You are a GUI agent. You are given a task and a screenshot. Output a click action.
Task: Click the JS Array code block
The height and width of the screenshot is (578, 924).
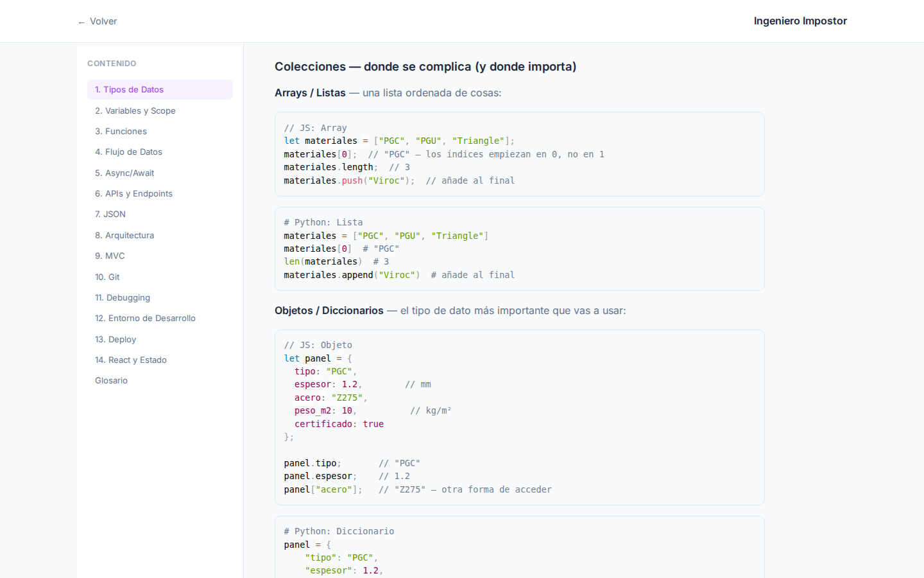coord(519,154)
